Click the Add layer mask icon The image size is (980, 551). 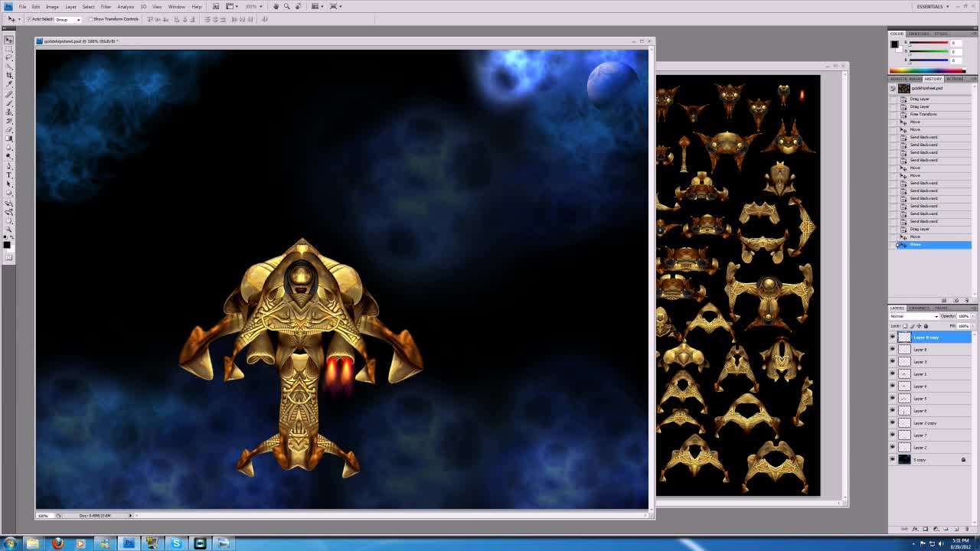point(925,529)
